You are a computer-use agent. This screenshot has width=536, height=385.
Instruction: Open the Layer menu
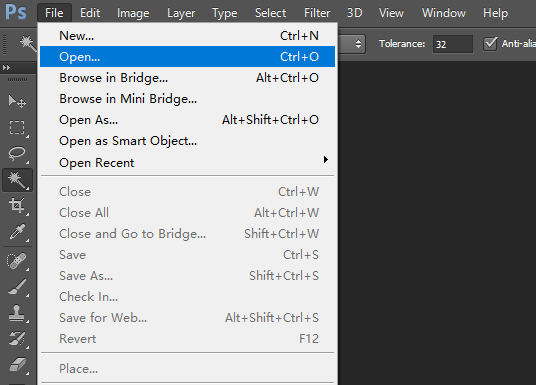181,13
